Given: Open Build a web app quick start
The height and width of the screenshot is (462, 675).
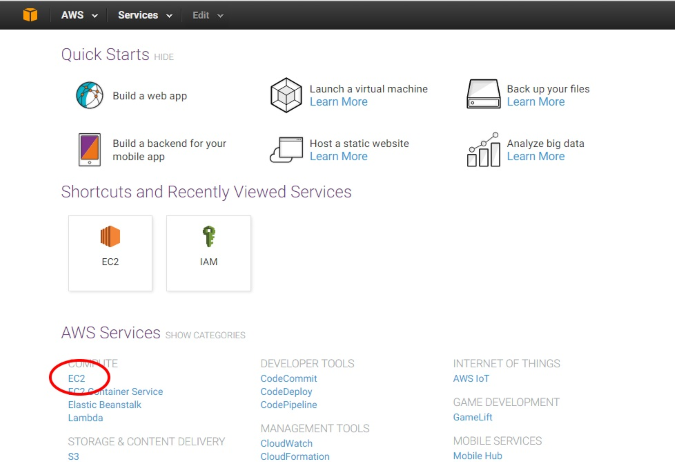Looking at the screenshot, I should (150, 96).
